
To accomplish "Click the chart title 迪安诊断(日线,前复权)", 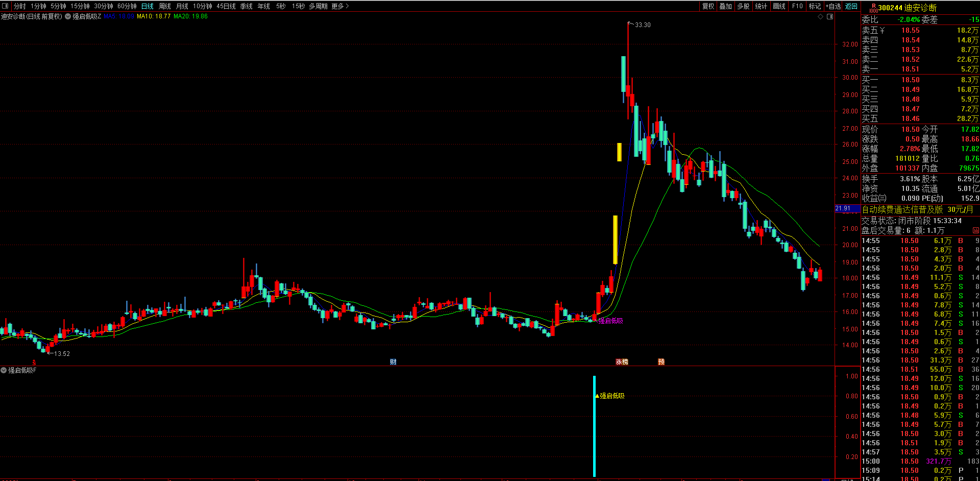I will click(32, 16).
